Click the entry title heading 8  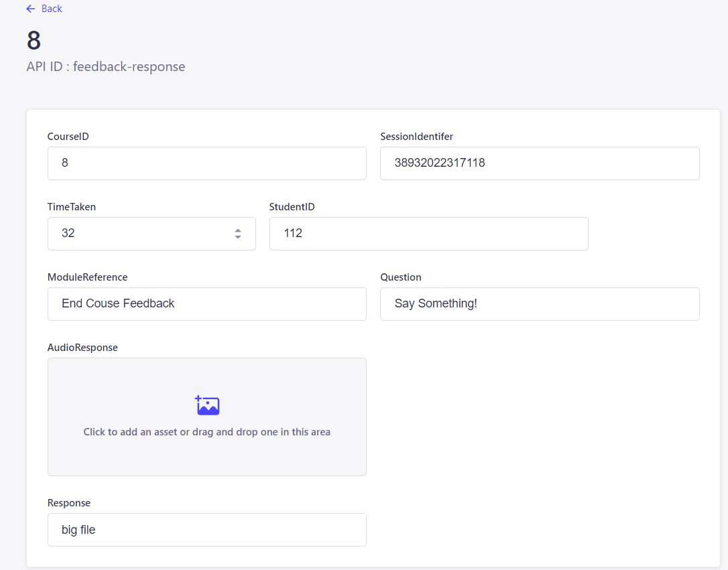(x=34, y=41)
